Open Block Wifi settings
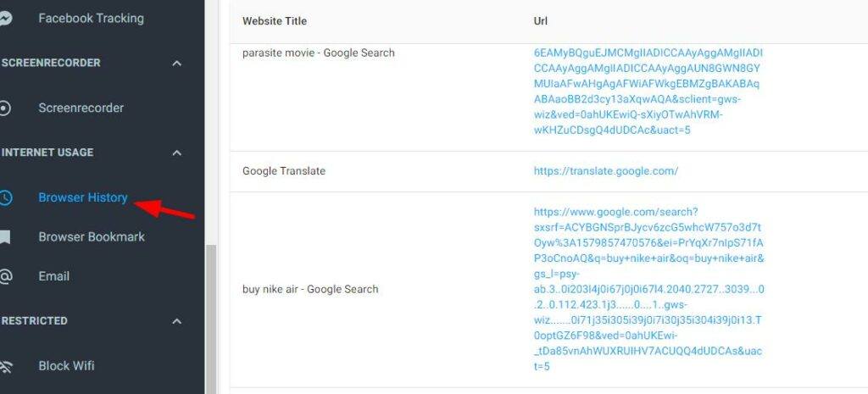Viewport: 868px width, 394px height. coord(66,366)
